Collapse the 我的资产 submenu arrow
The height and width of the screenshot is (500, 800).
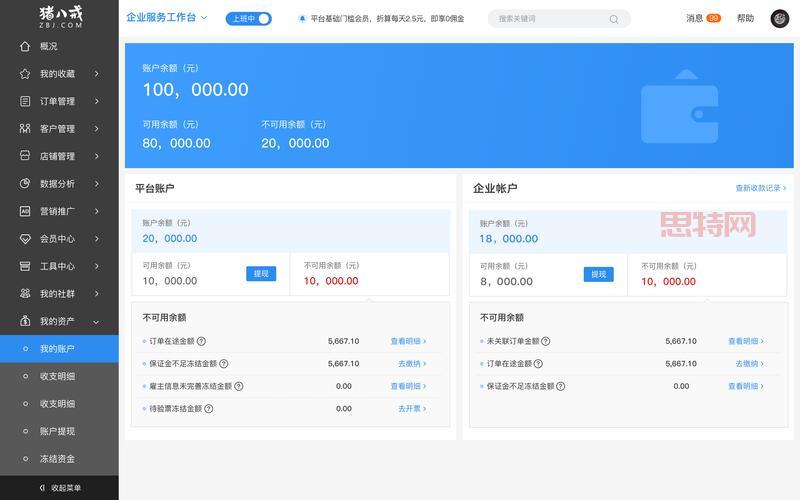[96, 322]
